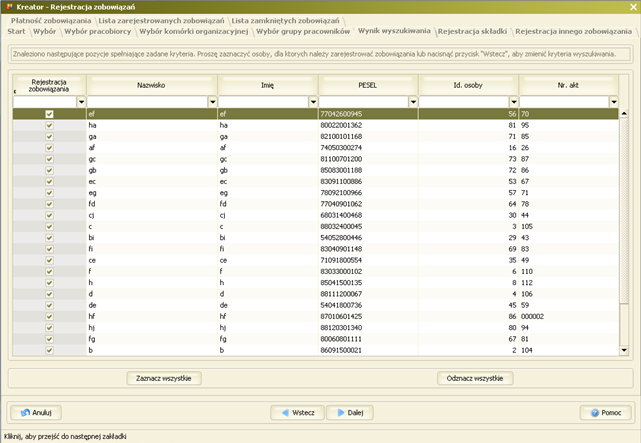Sort by the Imię column header
The width and height of the screenshot is (641, 443).
tap(267, 85)
